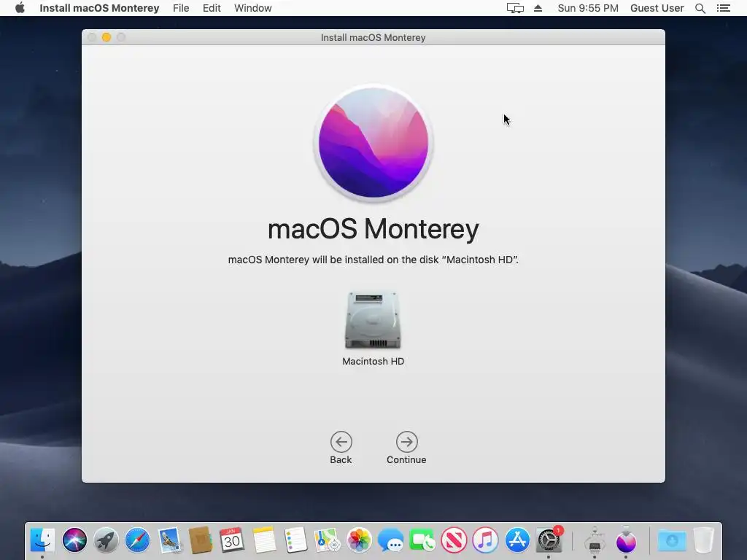Open Contacts book icon in Dock

(201, 540)
